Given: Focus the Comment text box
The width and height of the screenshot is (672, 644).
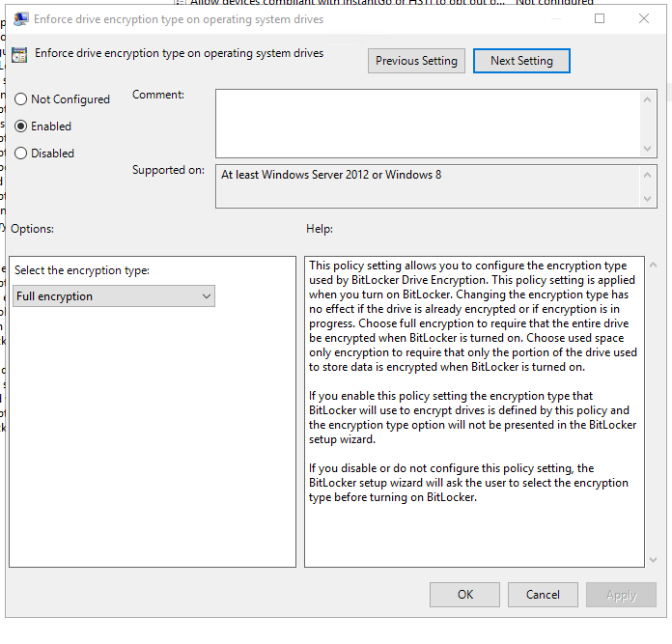Looking at the screenshot, I should coord(428,124).
